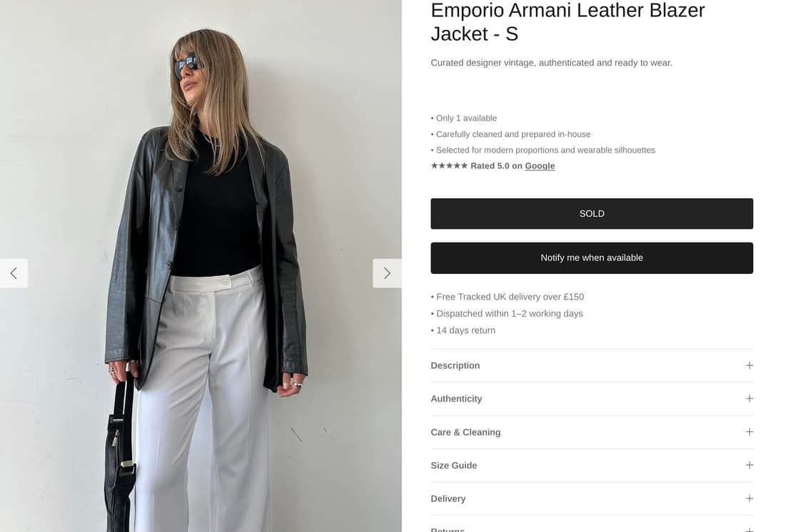This screenshot has height=532, width=803.
Task: Open the Google reviews link
Action: pos(540,165)
